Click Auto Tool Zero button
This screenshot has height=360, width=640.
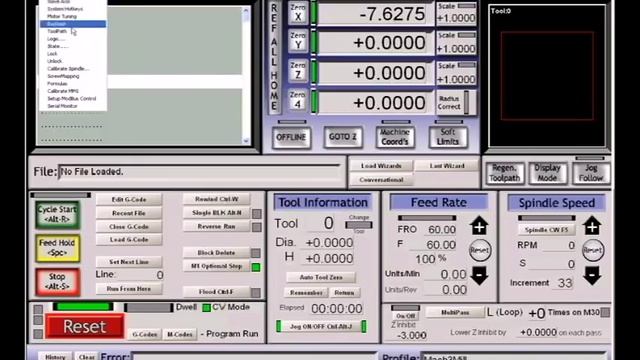coord(321,277)
